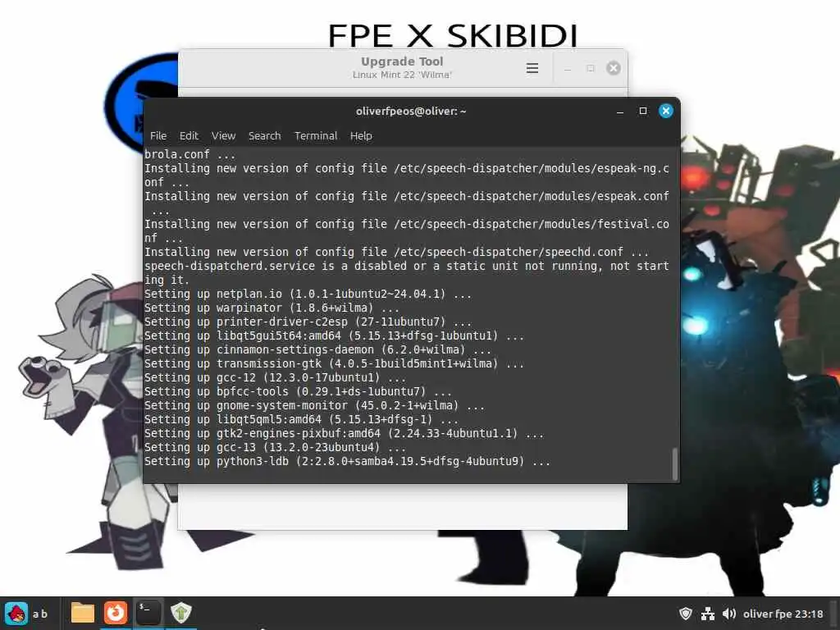Open the network connections tray icon
840x630 pixels.
tap(708, 614)
